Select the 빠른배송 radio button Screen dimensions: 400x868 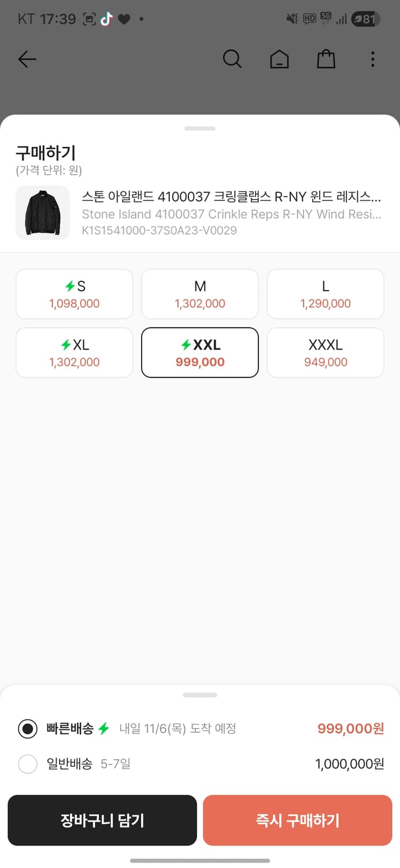pyautogui.click(x=28, y=729)
